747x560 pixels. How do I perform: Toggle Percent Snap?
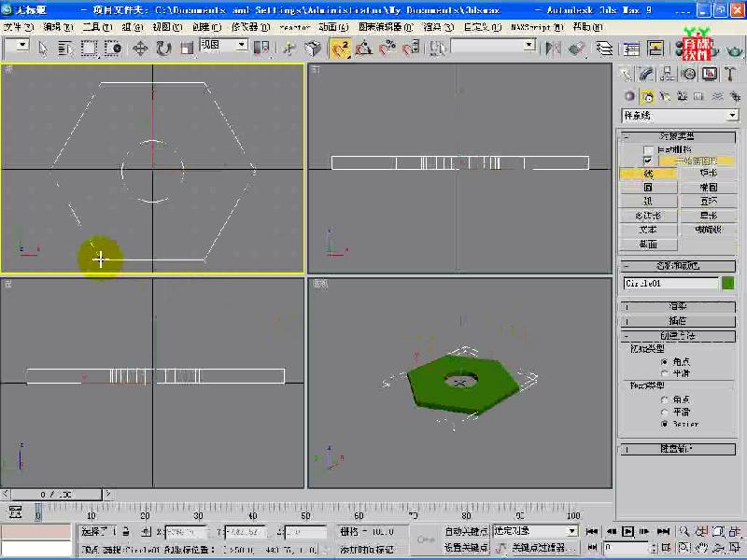pyautogui.click(x=388, y=49)
